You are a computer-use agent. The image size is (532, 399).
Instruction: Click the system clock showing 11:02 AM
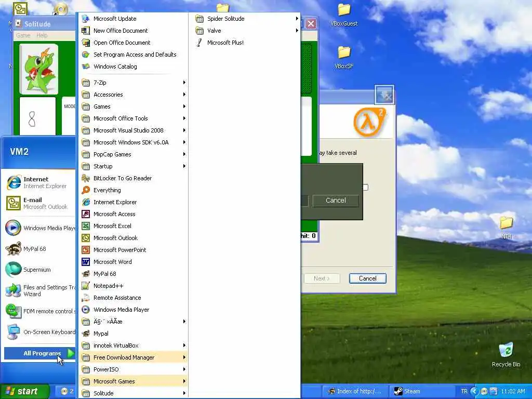point(513,391)
